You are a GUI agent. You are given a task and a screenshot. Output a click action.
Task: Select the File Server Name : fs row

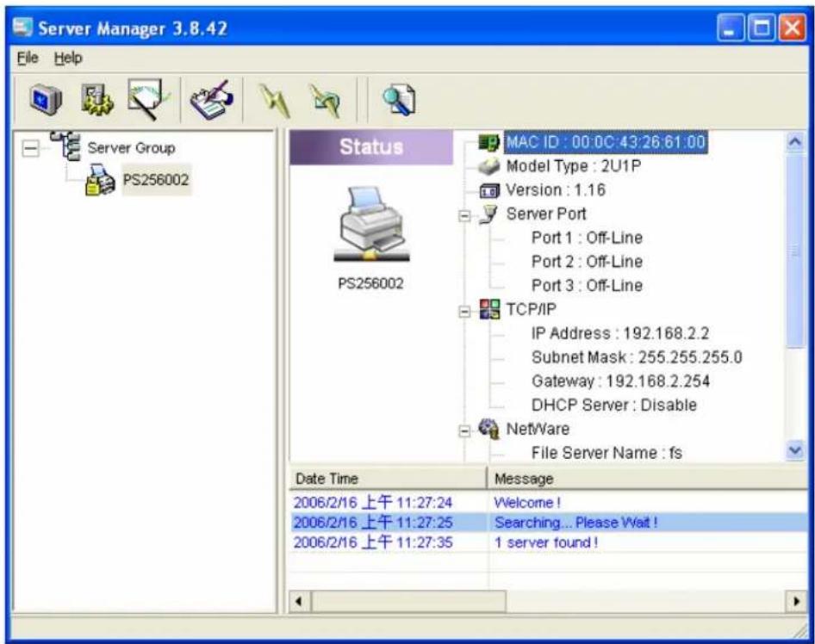[607, 453]
